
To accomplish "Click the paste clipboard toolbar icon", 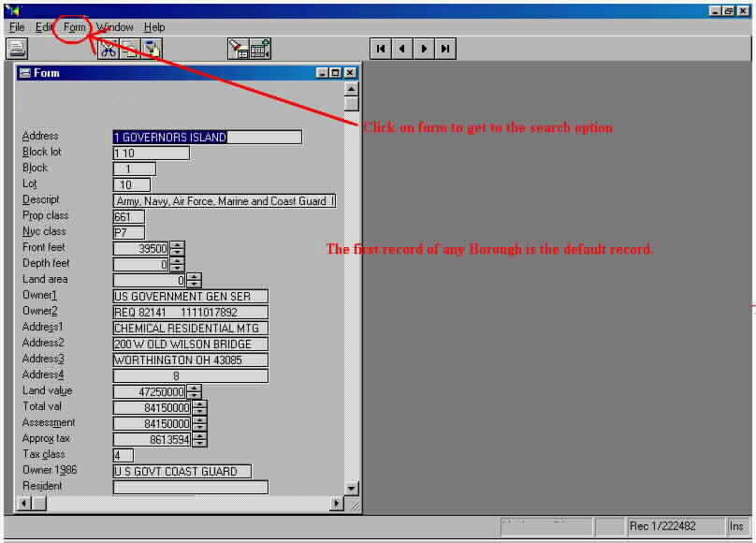I will pos(151,50).
